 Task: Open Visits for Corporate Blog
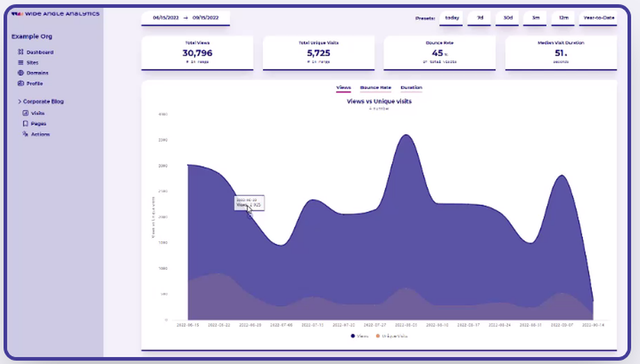pyautogui.click(x=38, y=113)
